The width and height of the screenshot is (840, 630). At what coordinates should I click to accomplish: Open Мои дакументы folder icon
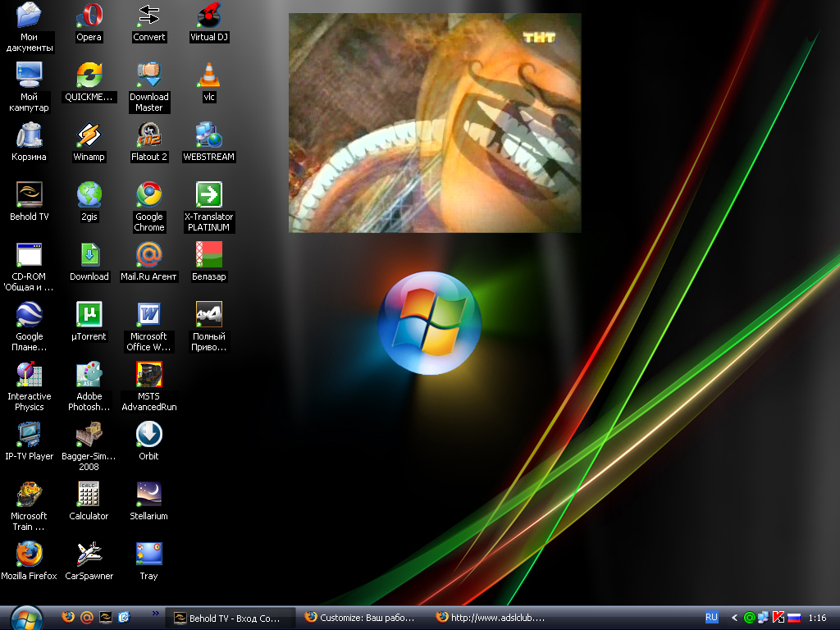(29, 15)
